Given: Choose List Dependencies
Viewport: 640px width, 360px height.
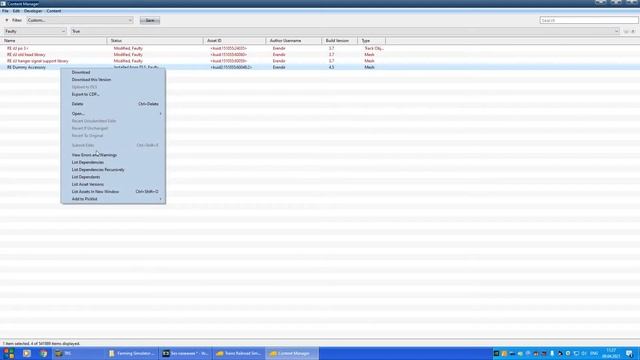Looking at the screenshot, I should (113, 162).
